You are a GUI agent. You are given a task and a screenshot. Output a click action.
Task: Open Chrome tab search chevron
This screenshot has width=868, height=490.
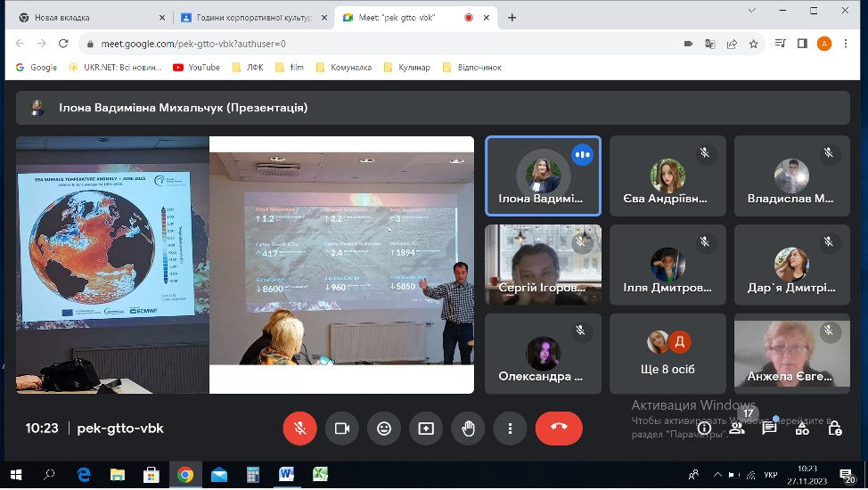click(x=752, y=11)
